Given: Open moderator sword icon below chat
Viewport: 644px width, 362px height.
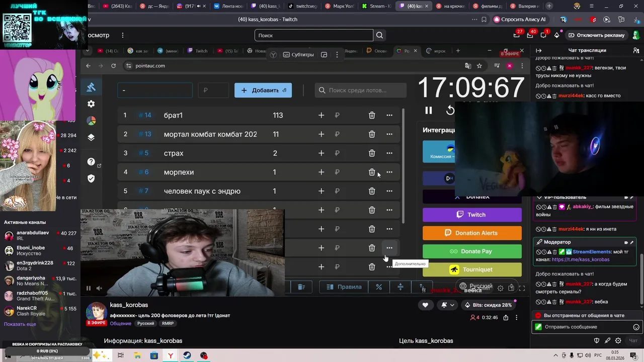Looking at the screenshot, I should point(608,340).
